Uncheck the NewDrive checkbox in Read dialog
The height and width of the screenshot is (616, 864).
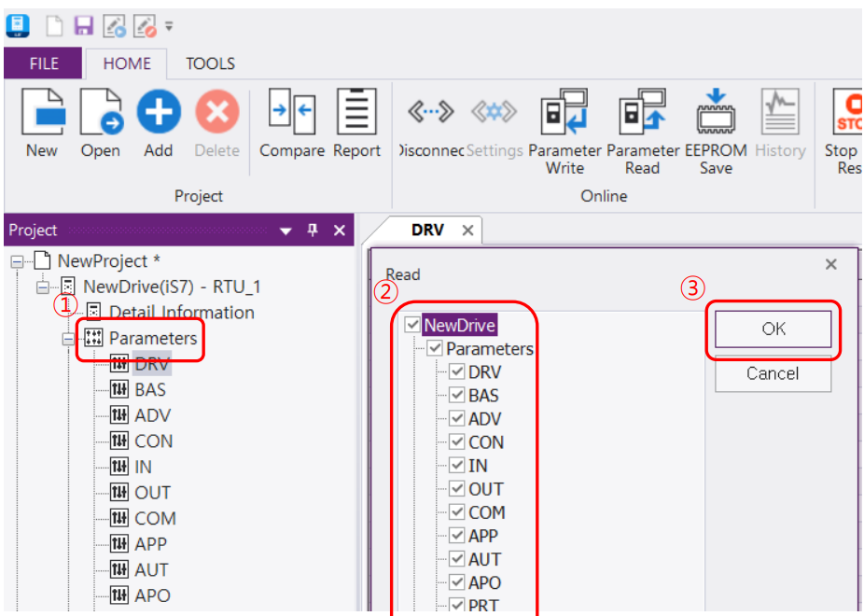tap(411, 325)
